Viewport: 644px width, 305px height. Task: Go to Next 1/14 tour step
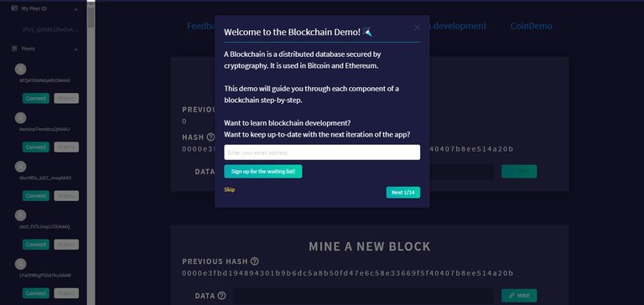pyautogui.click(x=402, y=193)
